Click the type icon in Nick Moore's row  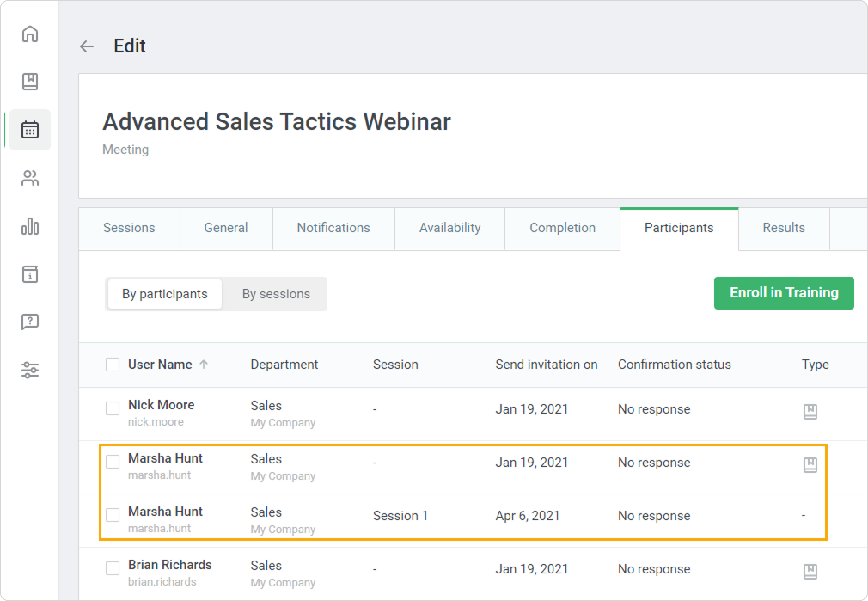pos(810,411)
